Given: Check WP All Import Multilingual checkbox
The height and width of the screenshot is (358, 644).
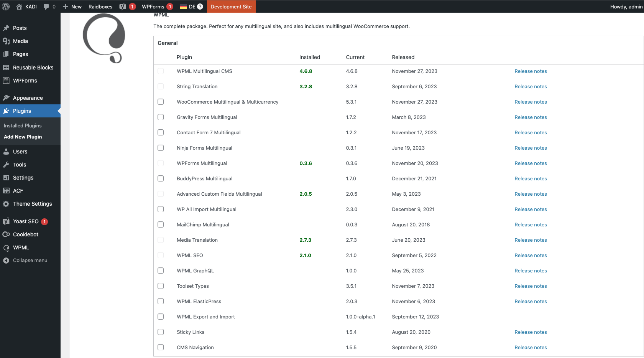Looking at the screenshot, I should (x=161, y=209).
